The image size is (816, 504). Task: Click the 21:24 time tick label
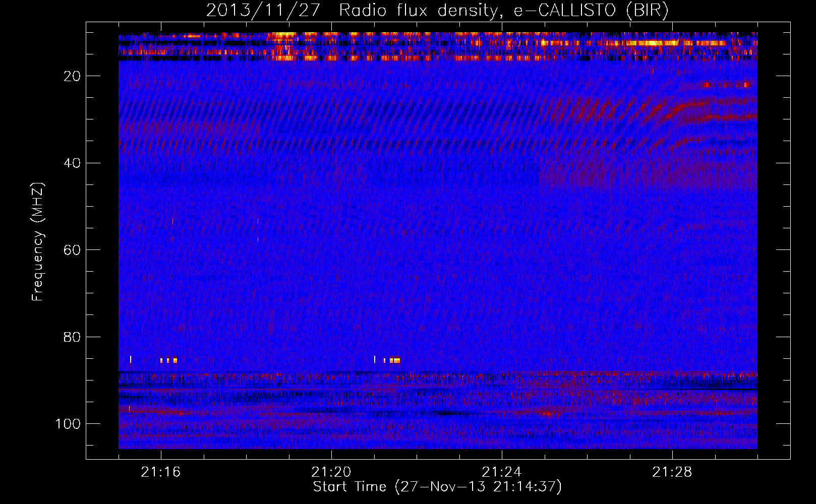point(502,472)
